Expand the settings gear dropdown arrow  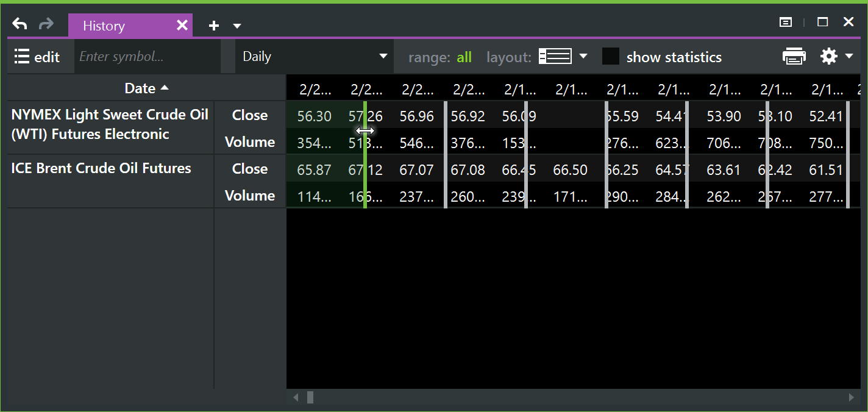click(849, 57)
